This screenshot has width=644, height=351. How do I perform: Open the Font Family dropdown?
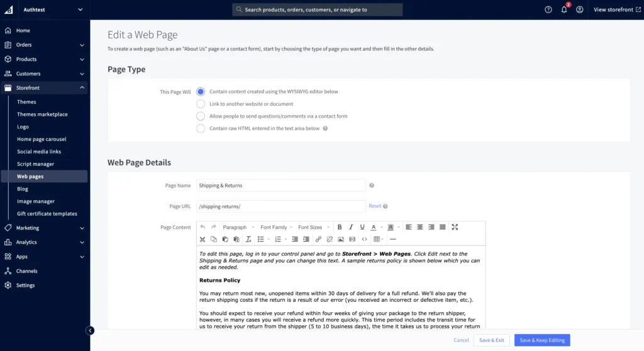(276, 227)
